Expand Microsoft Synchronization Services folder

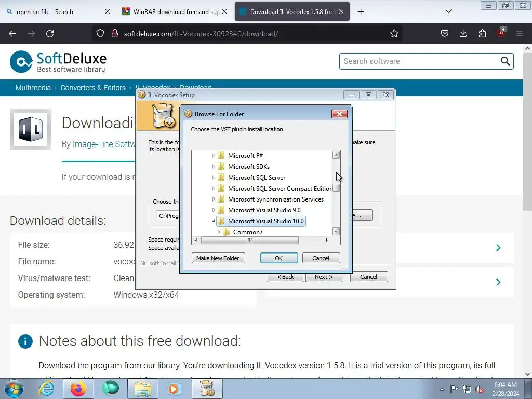[214, 199]
